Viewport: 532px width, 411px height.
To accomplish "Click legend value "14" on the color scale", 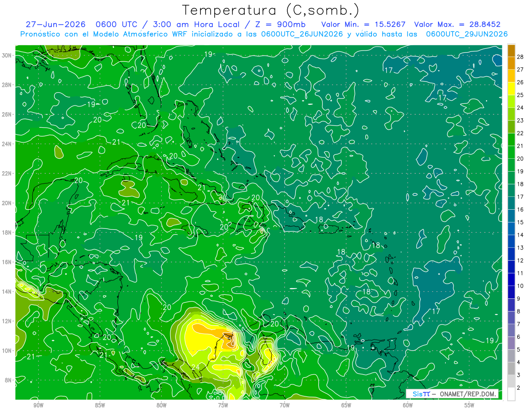I will (x=520, y=235).
